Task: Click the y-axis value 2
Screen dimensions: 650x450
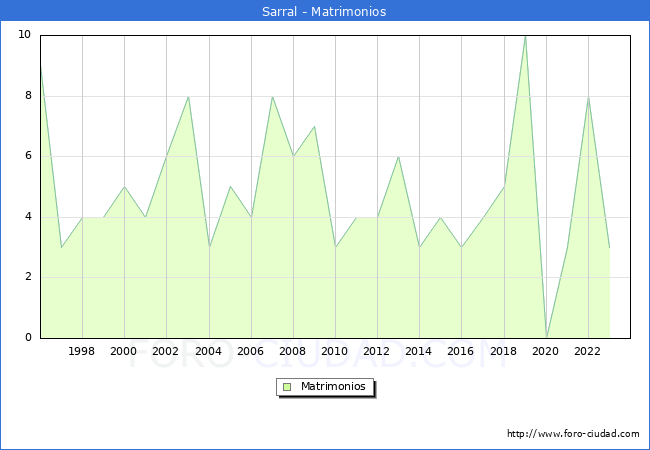Action: [x=28, y=276]
